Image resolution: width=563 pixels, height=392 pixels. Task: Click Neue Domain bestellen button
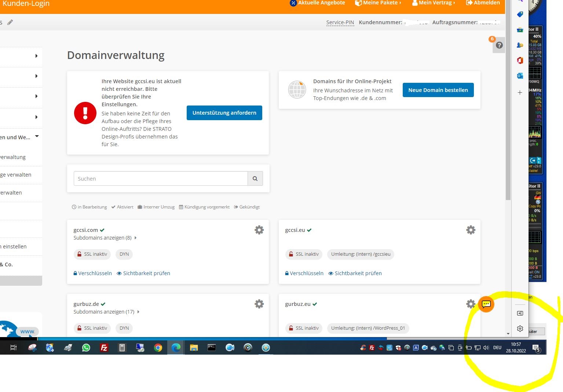[438, 90]
